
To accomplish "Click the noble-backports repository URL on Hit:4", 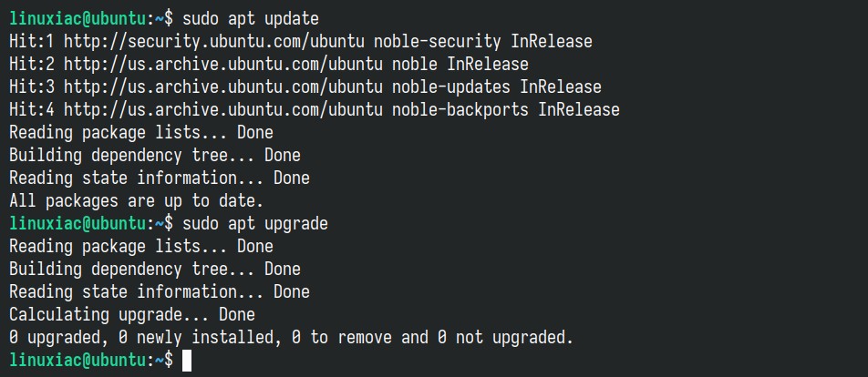I will tap(223, 109).
